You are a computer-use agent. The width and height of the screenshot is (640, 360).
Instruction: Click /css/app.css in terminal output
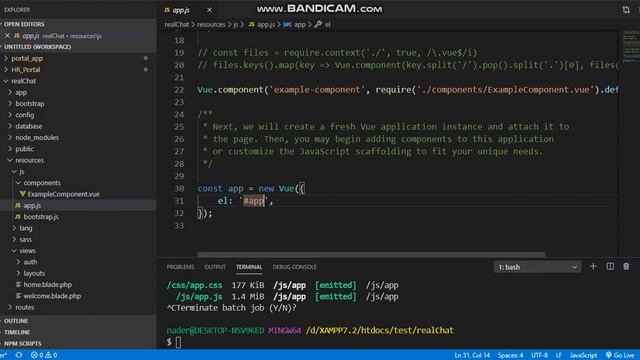pos(194,285)
